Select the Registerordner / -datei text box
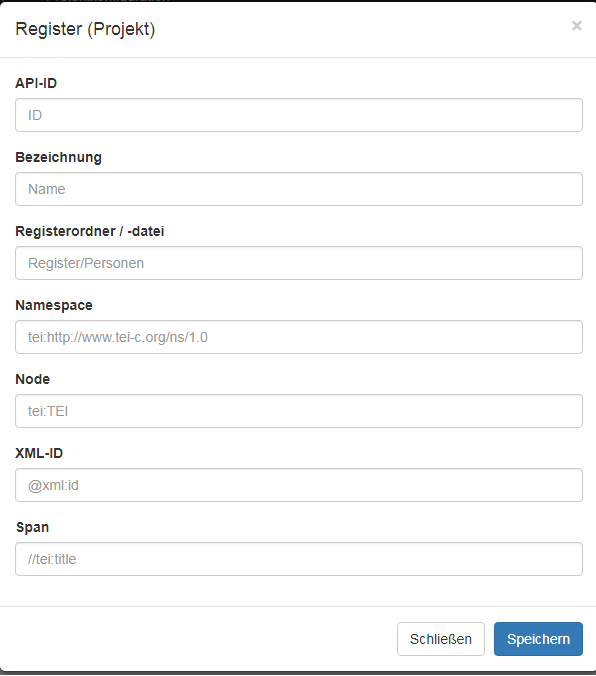Image resolution: width=596 pixels, height=676 pixels. [x=299, y=263]
